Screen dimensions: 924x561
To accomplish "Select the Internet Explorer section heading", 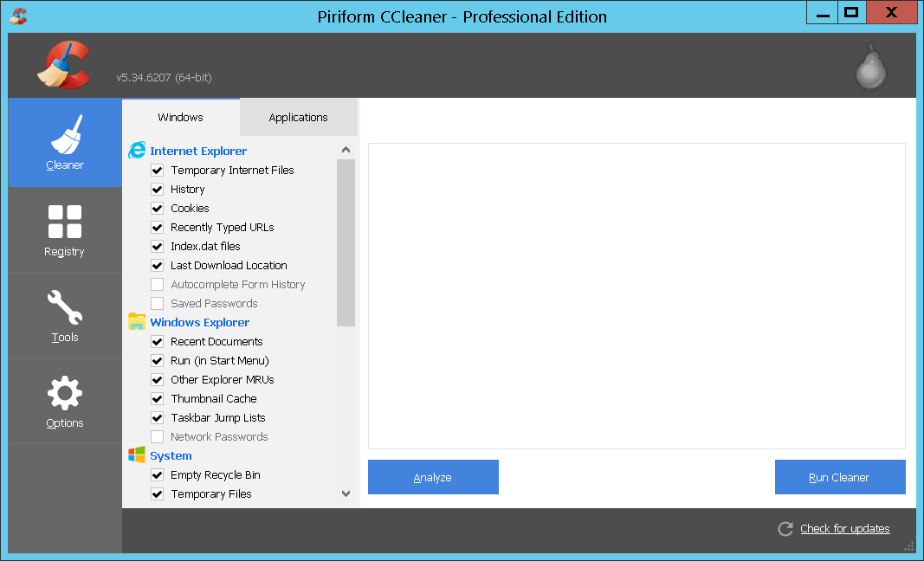I will 198,151.
